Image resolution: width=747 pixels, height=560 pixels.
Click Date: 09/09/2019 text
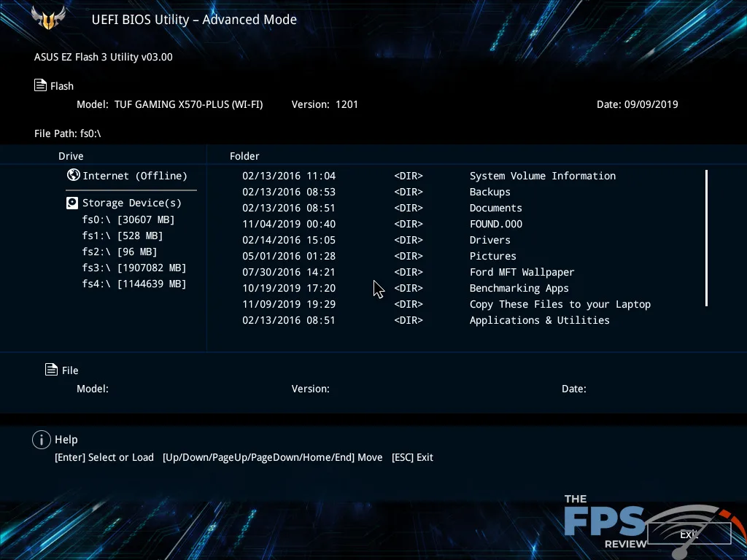637,104
